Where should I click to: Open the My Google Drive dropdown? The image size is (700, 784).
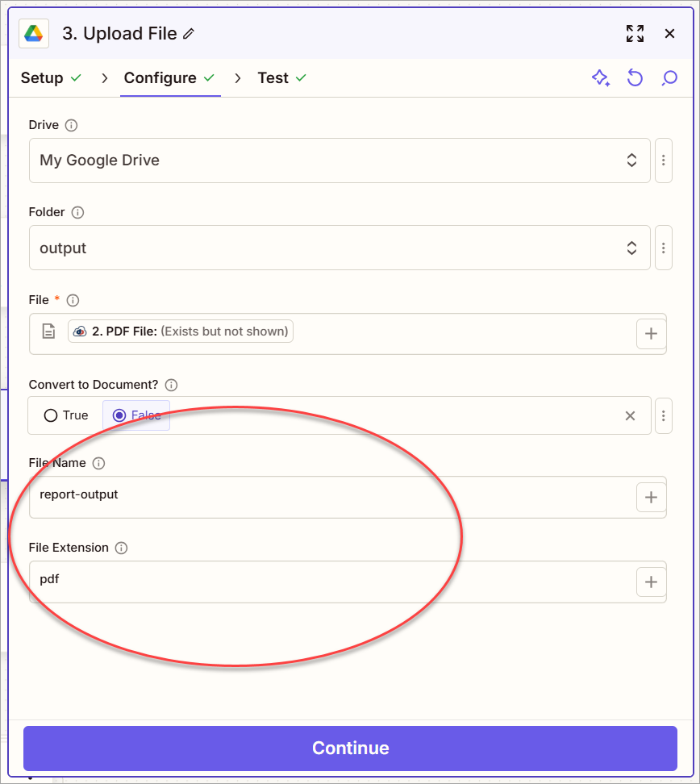click(x=339, y=161)
